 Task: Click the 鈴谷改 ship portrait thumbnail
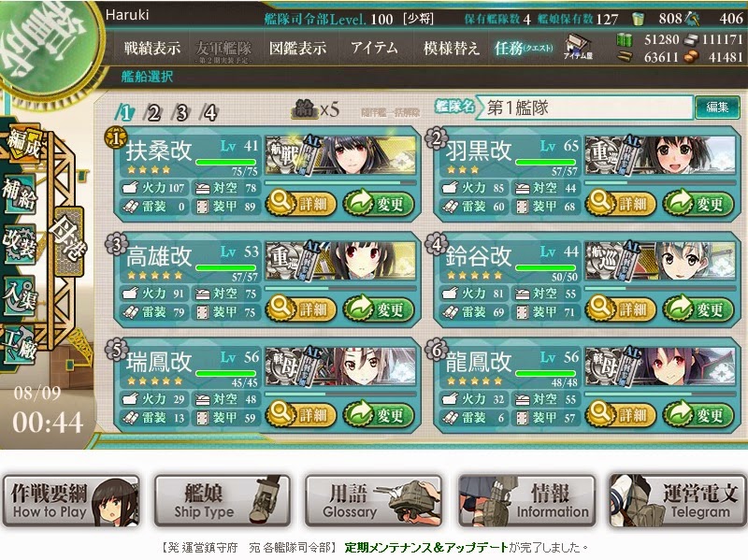pos(660,261)
